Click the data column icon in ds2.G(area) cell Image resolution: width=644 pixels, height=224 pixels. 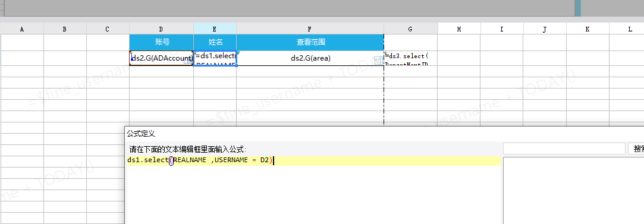pyautogui.click(x=378, y=61)
